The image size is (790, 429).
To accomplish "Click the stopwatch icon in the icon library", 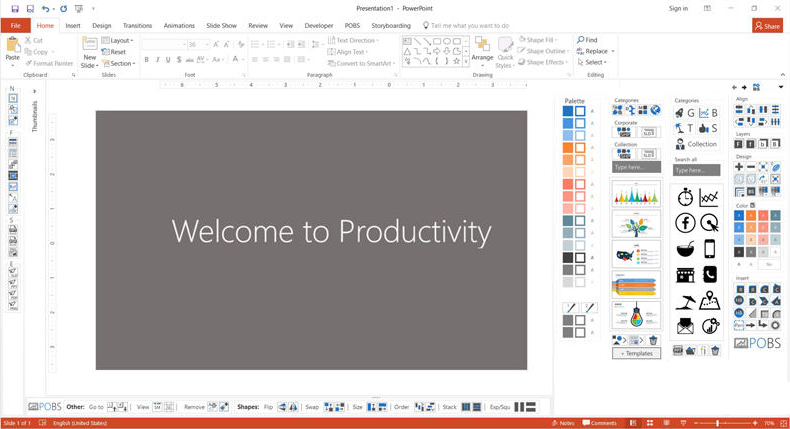I will 685,197.
